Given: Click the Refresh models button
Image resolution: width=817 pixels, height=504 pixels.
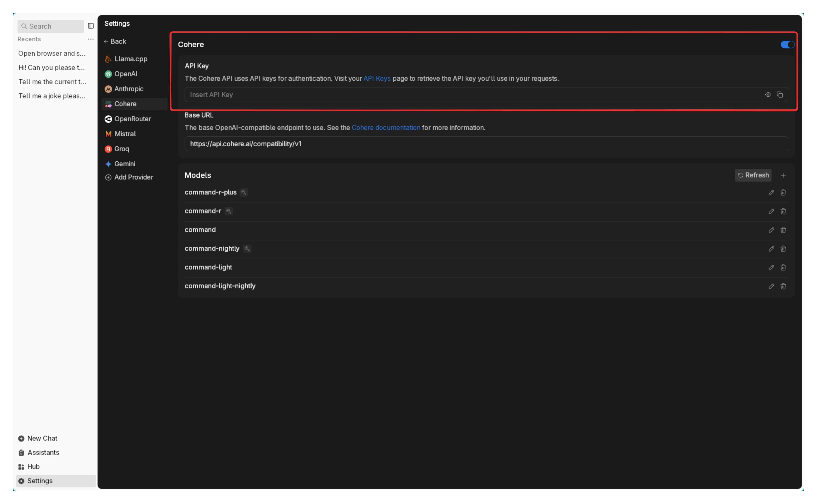Looking at the screenshot, I should (x=753, y=175).
